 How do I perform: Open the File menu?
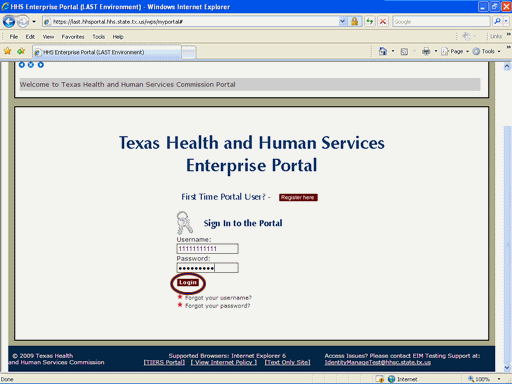(x=14, y=37)
